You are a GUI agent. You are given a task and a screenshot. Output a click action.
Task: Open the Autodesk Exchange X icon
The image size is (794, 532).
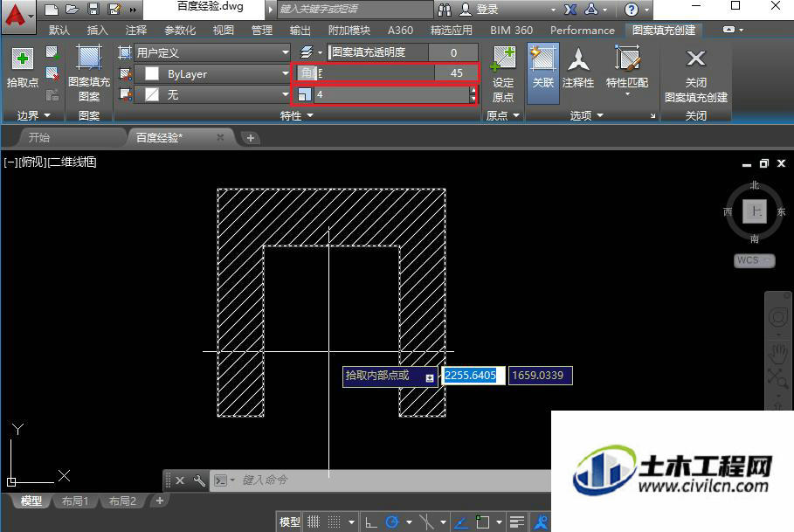pos(570,9)
